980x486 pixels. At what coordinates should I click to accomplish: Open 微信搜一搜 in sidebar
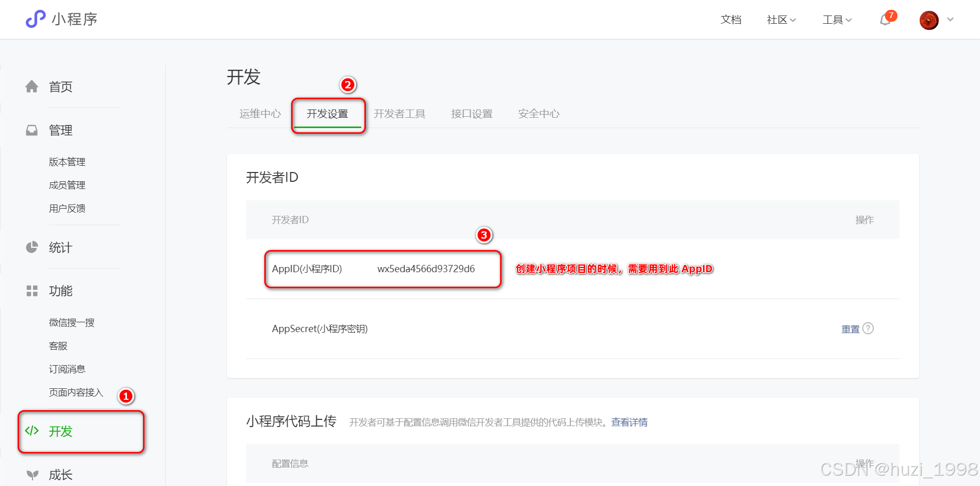point(72,323)
